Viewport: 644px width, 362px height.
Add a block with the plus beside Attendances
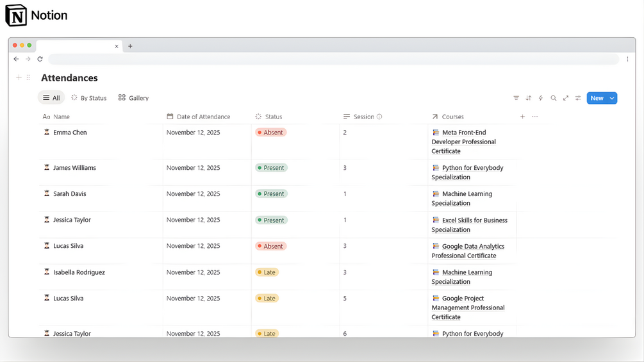19,77
